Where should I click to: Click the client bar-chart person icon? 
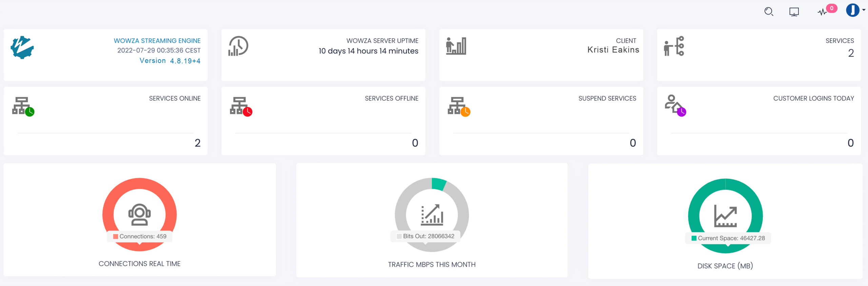(x=456, y=46)
